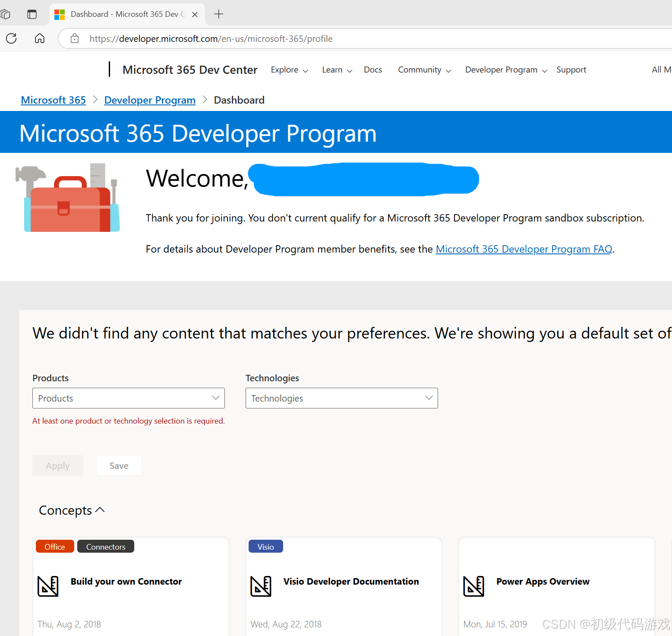Close the Dashboard browser tab
672x636 pixels.
tap(195, 14)
